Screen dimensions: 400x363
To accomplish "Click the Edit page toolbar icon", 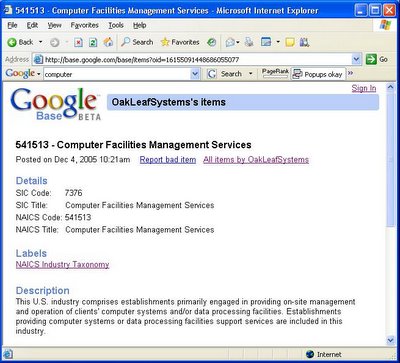I will click(266, 42).
